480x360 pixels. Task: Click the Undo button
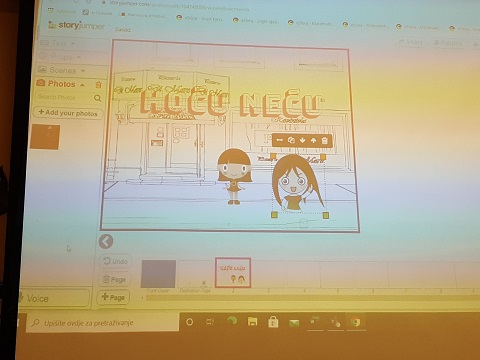pyautogui.click(x=115, y=261)
